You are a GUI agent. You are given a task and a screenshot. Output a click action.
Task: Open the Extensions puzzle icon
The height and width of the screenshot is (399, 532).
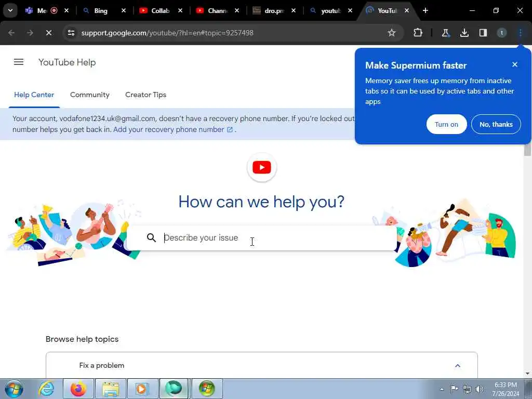(418, 33)
